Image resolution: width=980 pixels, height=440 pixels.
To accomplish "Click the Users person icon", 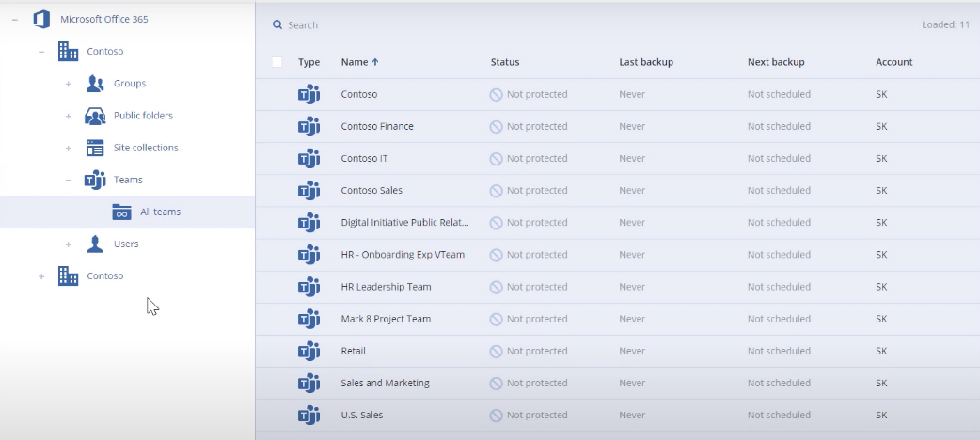I will [95, 244].
